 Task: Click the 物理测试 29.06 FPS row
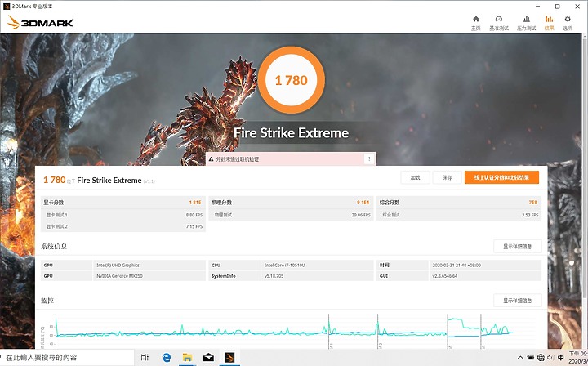tap(291, 215)
